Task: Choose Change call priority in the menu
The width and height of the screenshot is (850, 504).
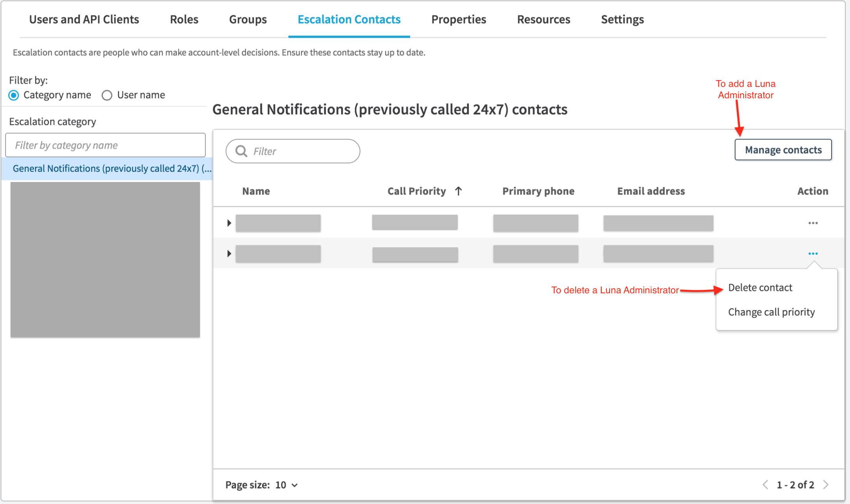Action: 771,312
